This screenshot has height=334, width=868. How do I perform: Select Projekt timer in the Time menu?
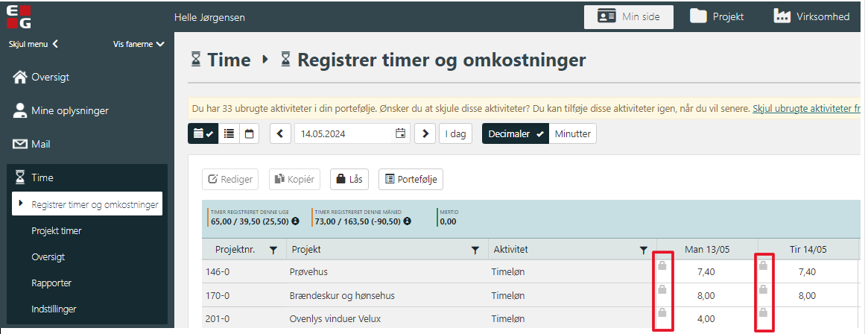click(57, 231)
